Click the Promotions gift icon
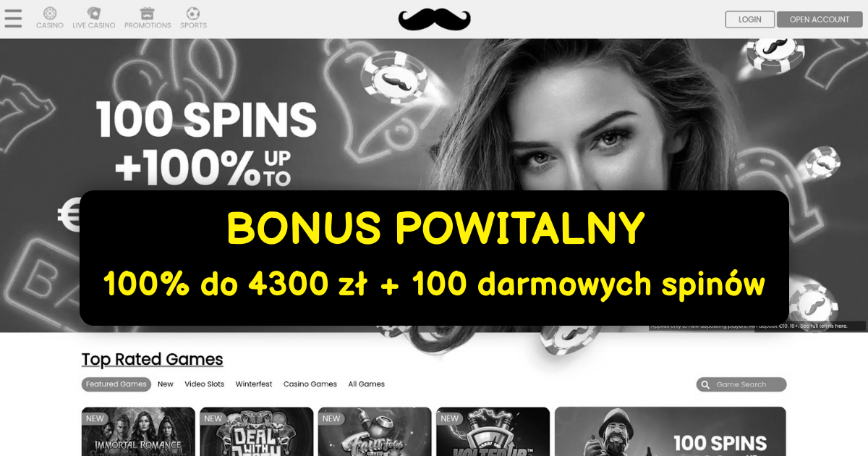 (x=148, y=13)
